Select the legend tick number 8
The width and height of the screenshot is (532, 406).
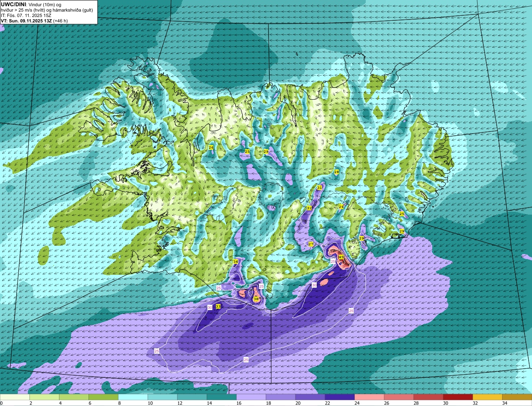point(119,403)
